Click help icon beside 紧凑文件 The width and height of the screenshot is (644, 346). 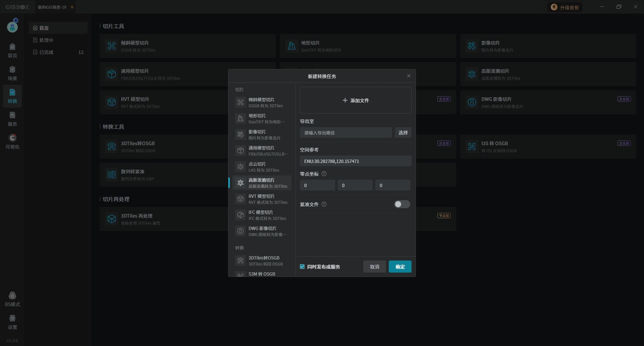coord(324,204)
